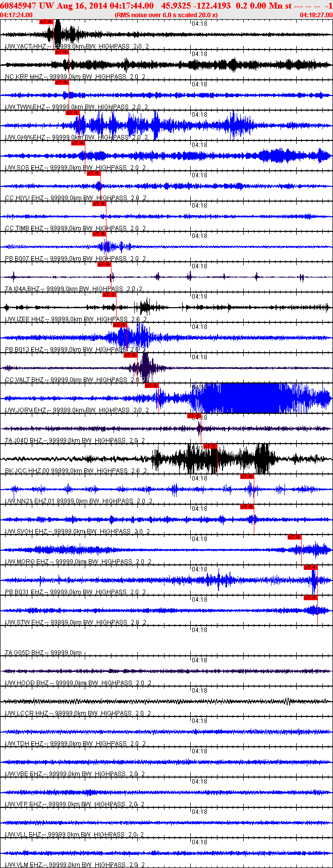Select the pick flag on UW.NN21 trace
Viewport: 333px width, 868px height.
point(247,476)
